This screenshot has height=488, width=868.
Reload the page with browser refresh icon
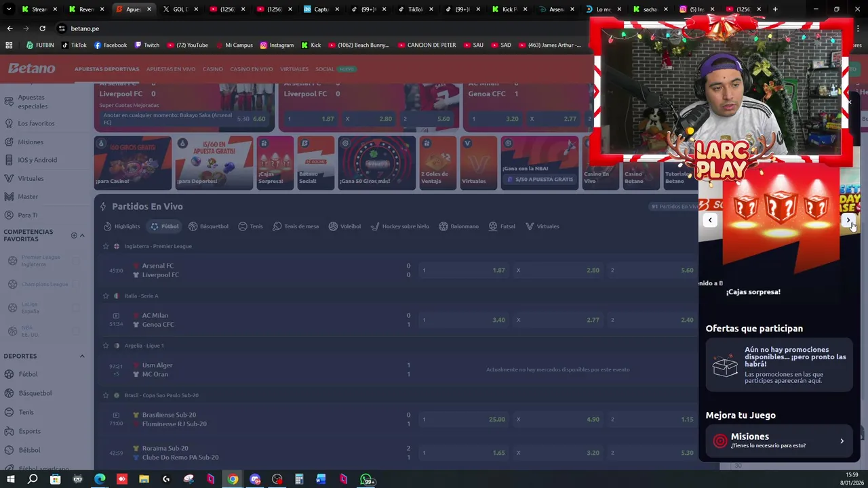(x=42, y=28)
